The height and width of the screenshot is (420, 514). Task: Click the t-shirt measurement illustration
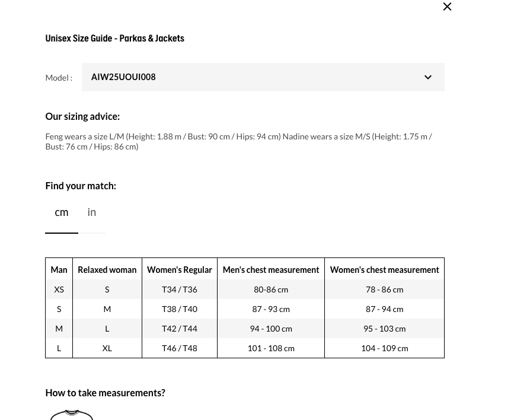(72, 414)
